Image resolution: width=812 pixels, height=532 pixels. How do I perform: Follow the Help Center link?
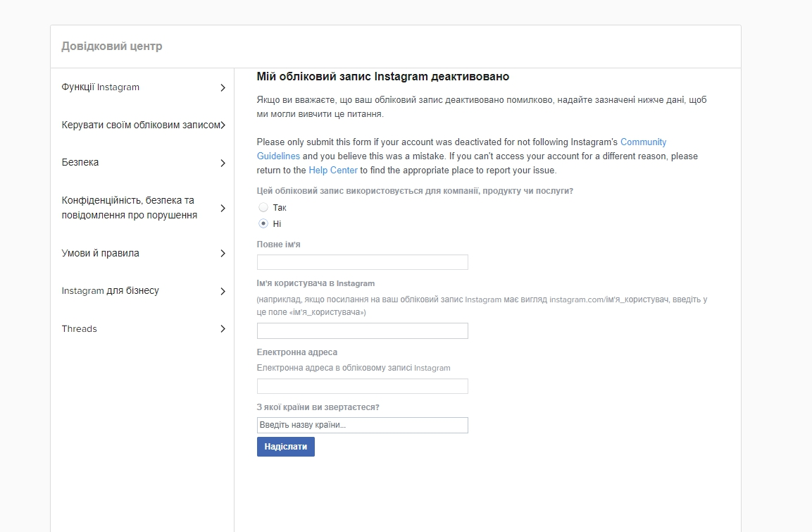click(x=333, y=171)
